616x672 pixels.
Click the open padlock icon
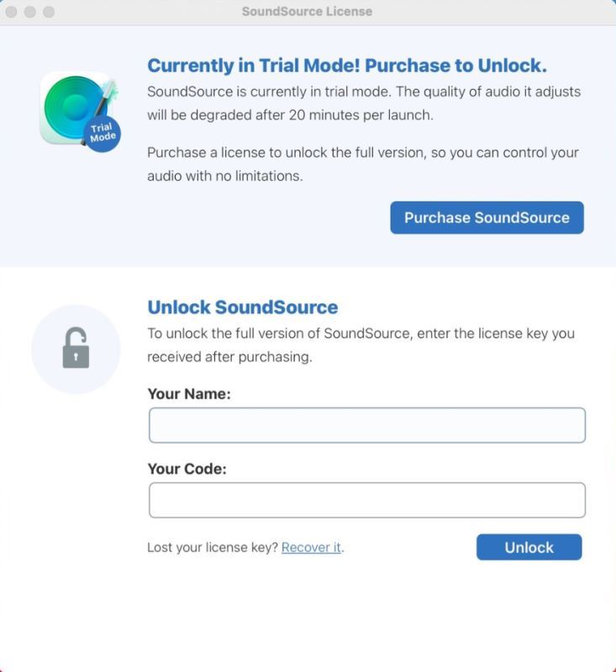click(76, 348)
